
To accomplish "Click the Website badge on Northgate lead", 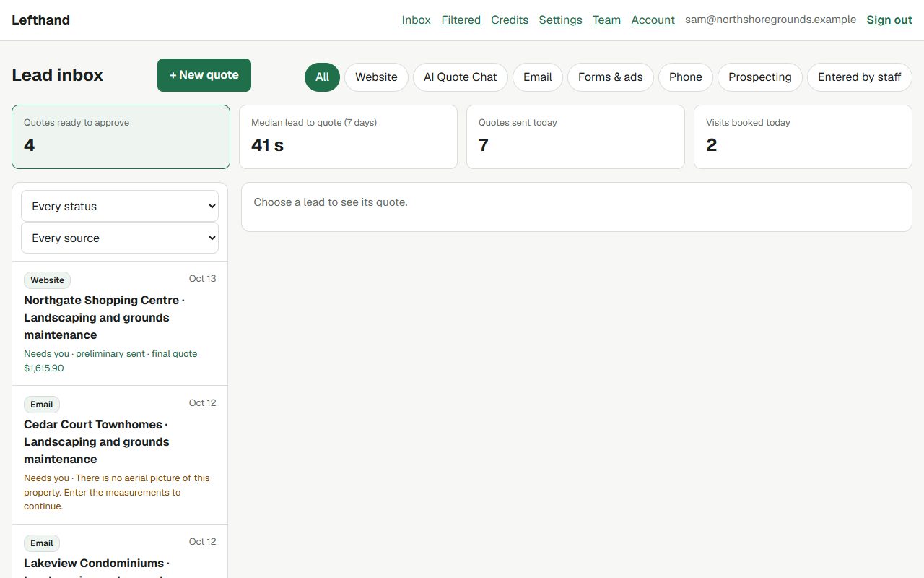I will coord(48,280).
